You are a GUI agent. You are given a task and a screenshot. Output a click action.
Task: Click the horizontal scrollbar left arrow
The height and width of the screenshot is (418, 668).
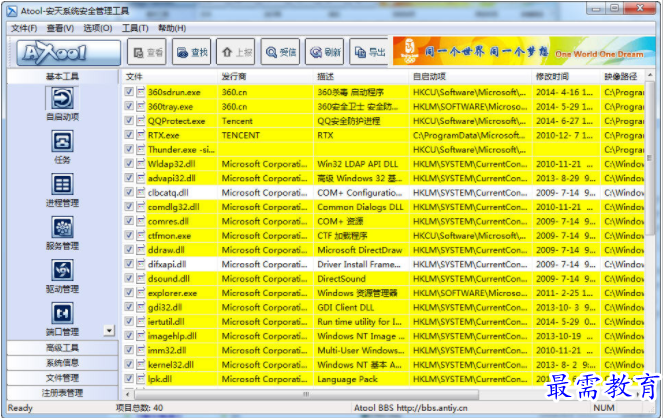click(127, 394)
